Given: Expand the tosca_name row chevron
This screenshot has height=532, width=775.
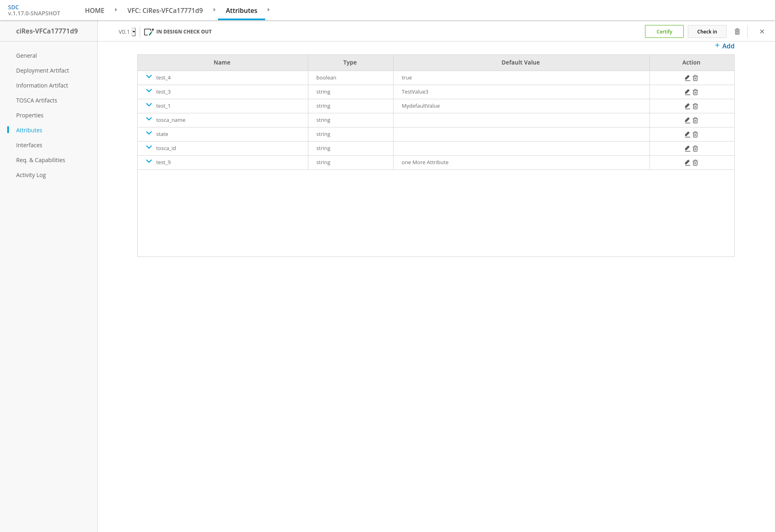Looking at the screenshot, I should tap(149, 119).
